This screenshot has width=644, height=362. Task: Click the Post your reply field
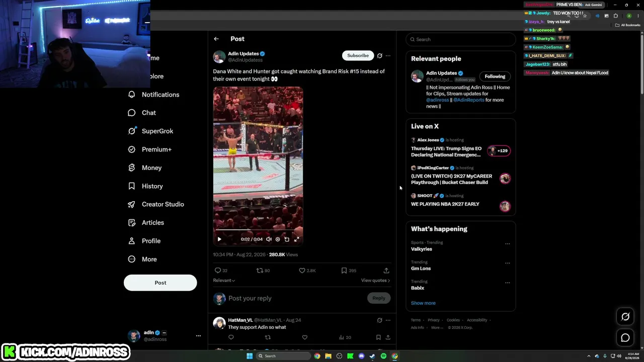[x=297, y=298]
